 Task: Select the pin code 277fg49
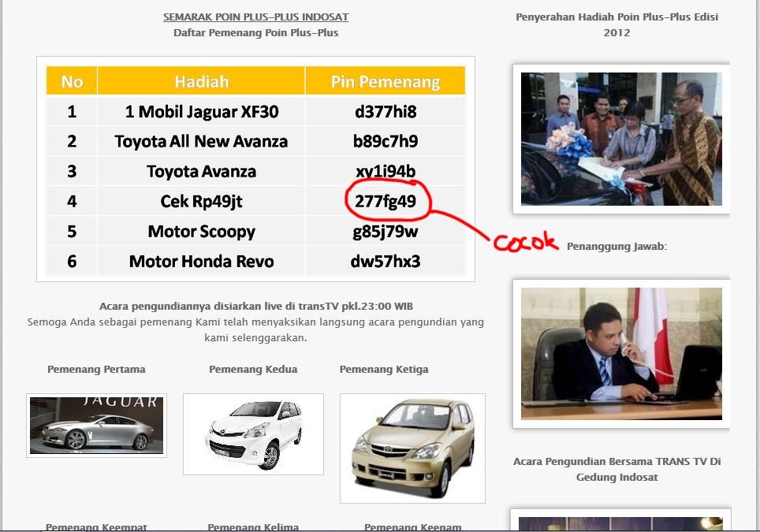[386, 201]
